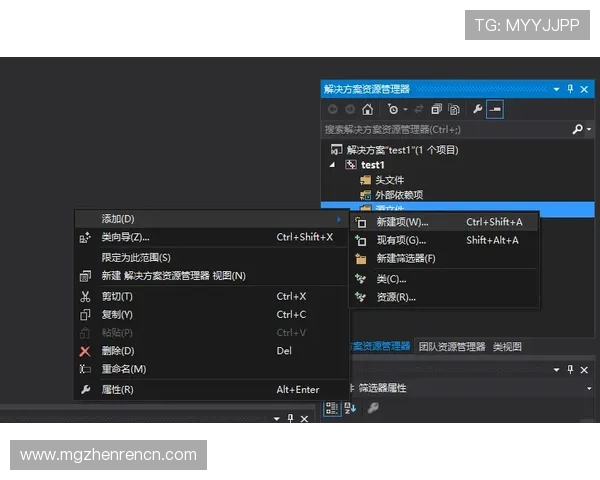This screenshot has width=600, height=480.
Task: Click the class wizard icon in context menu
Action: point(85,238)
